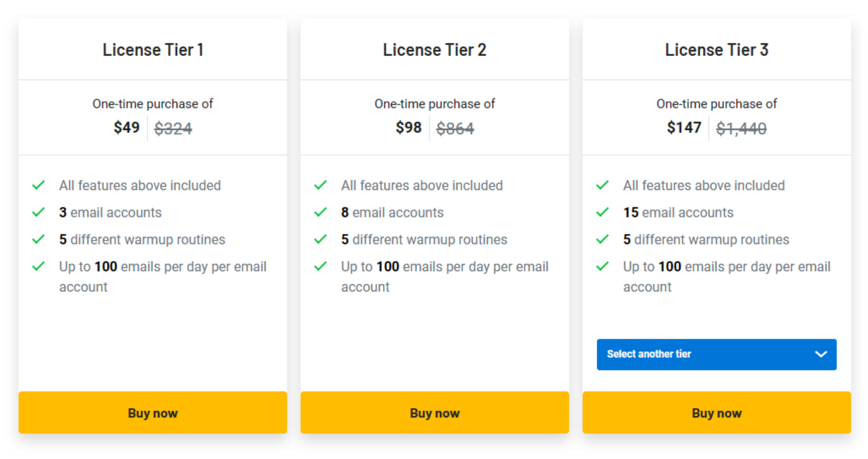Open the "Select another tier" dropdown
This screenshot has width=868, height=459.
pos(716,354)
